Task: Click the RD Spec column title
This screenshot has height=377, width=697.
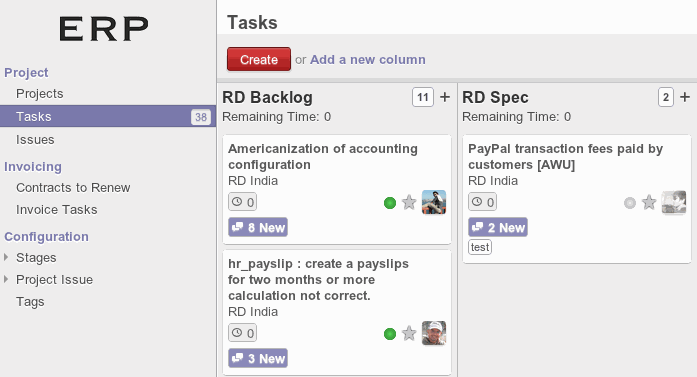Action: point(495,97)
